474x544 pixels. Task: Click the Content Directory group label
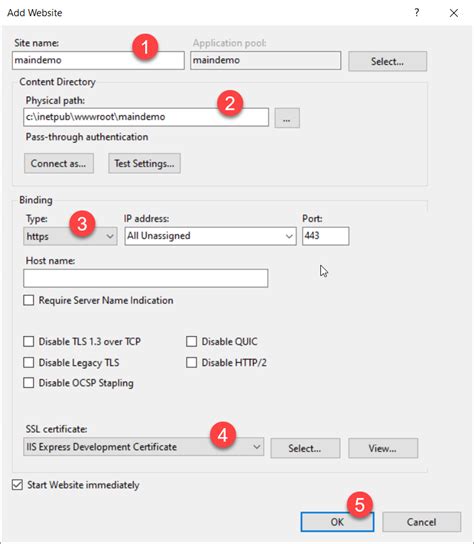pos(57,82)
